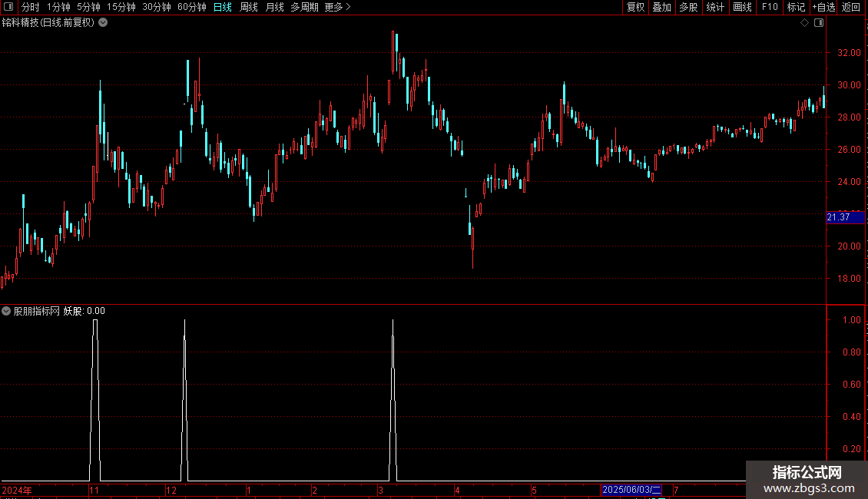
Task: Switch to 周线 weekly chart
Action: (249, 7)
